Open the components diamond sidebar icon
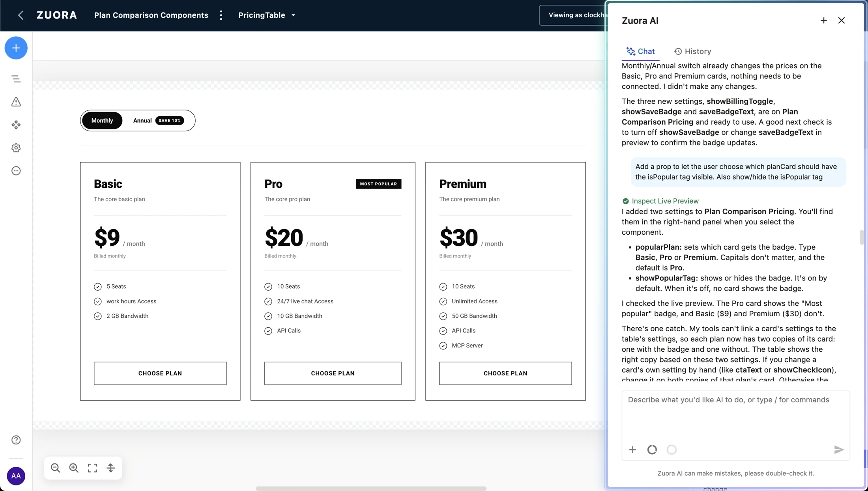The image size is (868, 491). click(x=16, y=125)
